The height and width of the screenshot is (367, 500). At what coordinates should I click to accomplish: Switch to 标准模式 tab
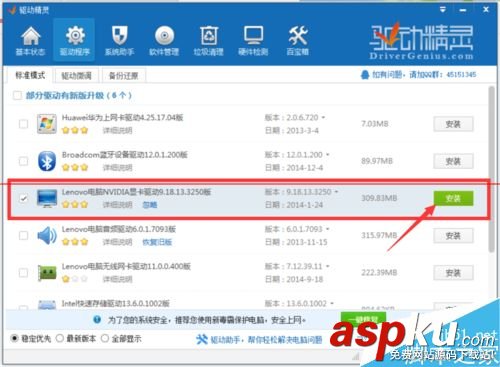coord(30,75)
